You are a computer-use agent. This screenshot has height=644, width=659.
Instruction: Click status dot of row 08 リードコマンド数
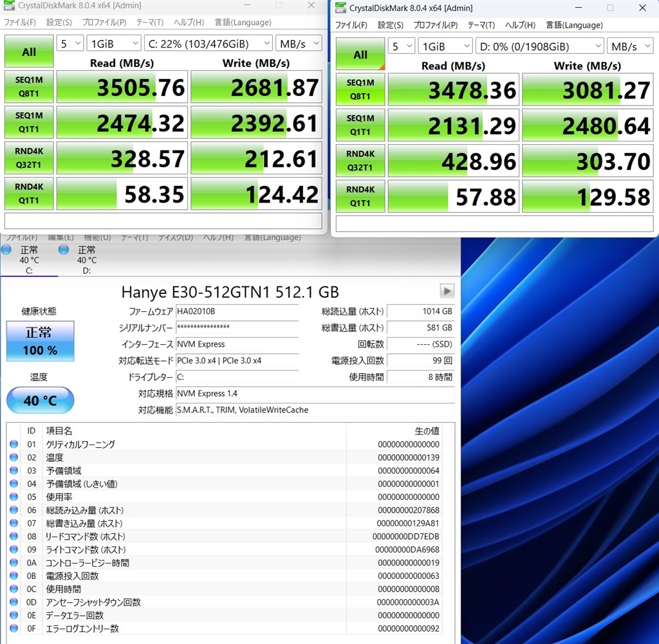(x=14, y=536)
